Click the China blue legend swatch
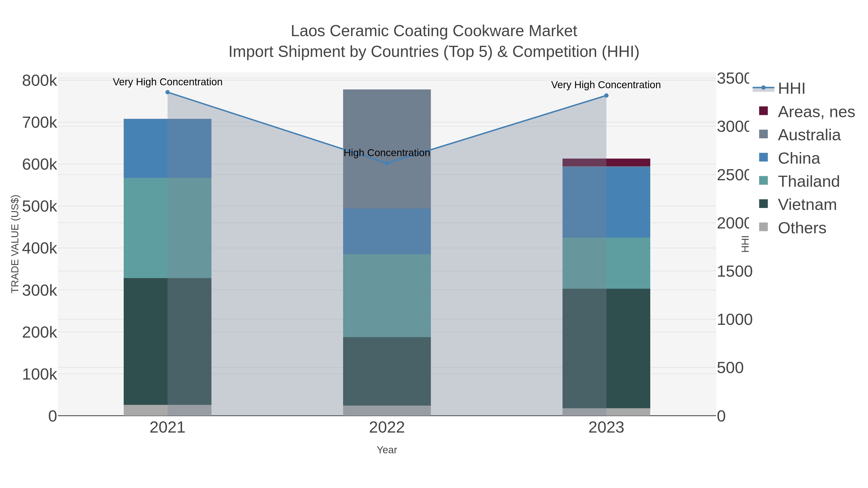 click(x=764, y=157)
